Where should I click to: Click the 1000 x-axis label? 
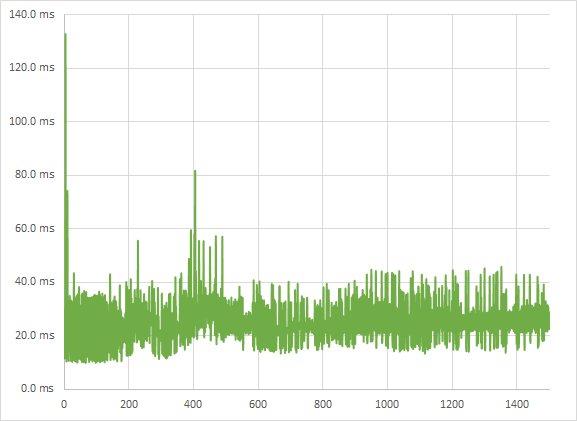tap(387, 404)
